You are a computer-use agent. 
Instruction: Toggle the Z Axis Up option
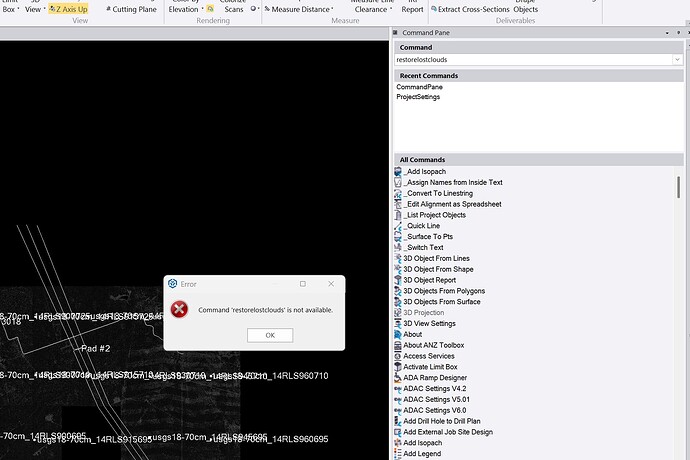tap(68, 9)
